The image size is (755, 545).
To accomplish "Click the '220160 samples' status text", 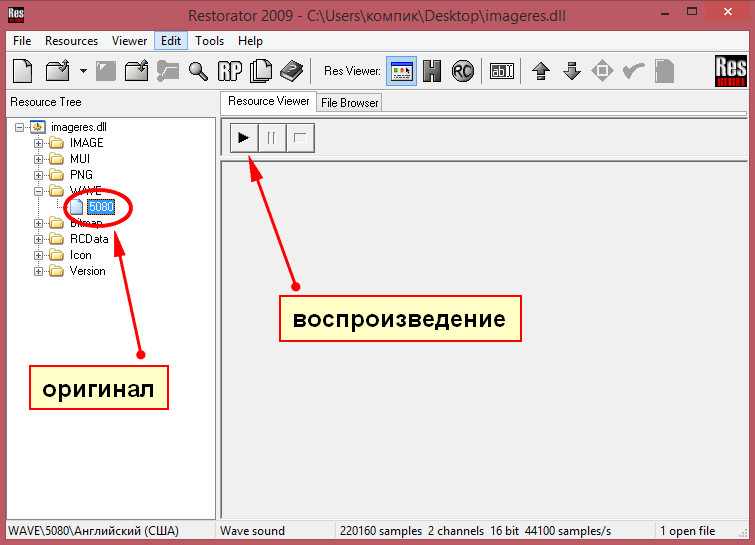I will pyautogui.click(x=381, y=531).
